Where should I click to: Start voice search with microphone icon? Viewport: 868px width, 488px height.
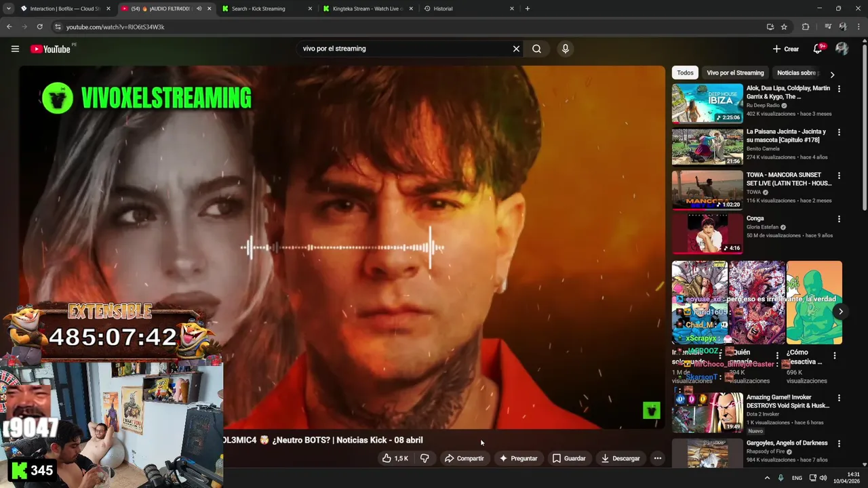click(565, 49)
